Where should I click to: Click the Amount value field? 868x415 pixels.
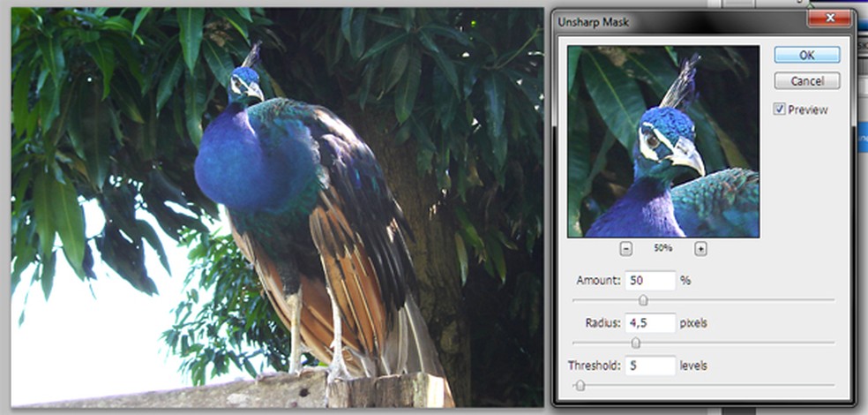[x=650, y=281]
